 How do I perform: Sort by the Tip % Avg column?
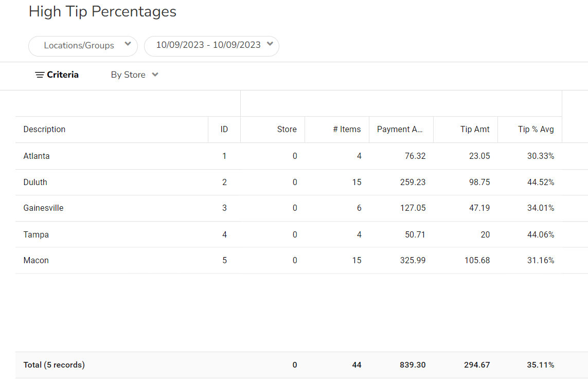point(536,130)
